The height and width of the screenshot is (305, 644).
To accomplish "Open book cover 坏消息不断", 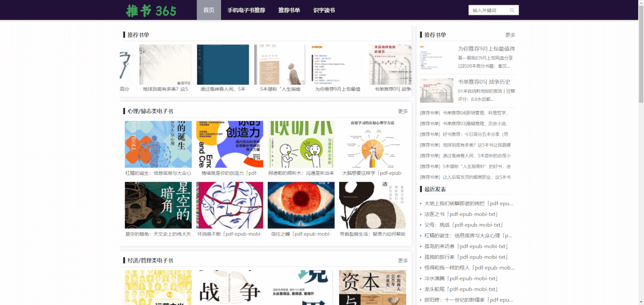I will pos(230,205).
